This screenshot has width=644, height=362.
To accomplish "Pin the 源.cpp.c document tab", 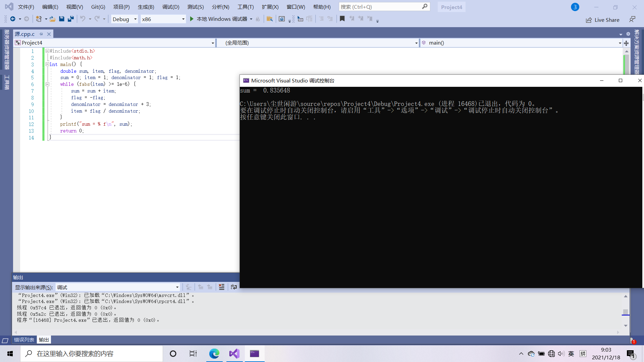I will [x=41, y=34].
